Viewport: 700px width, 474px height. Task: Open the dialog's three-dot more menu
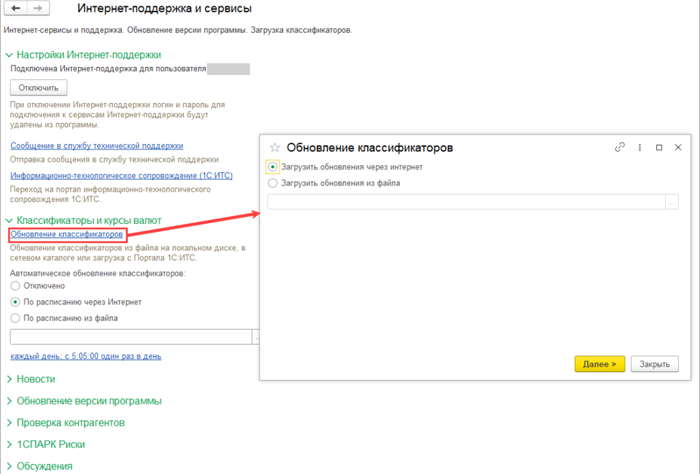click(x=640, y=147)
